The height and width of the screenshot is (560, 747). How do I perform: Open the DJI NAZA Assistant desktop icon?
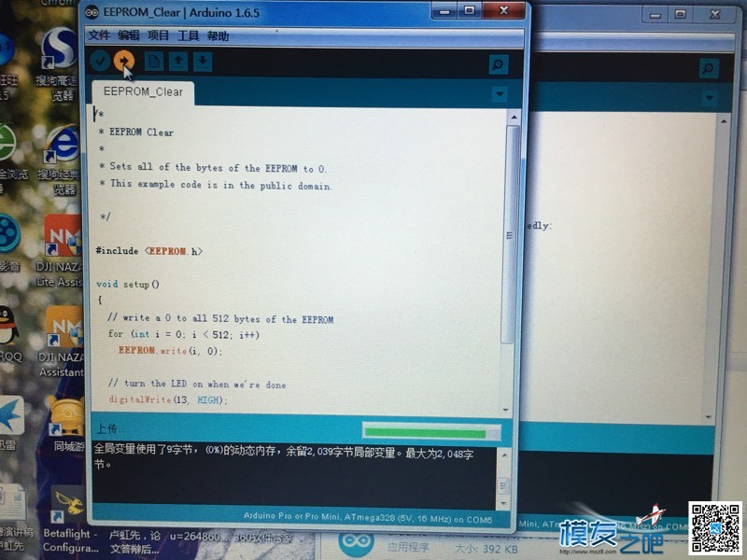tap(63, 341)
